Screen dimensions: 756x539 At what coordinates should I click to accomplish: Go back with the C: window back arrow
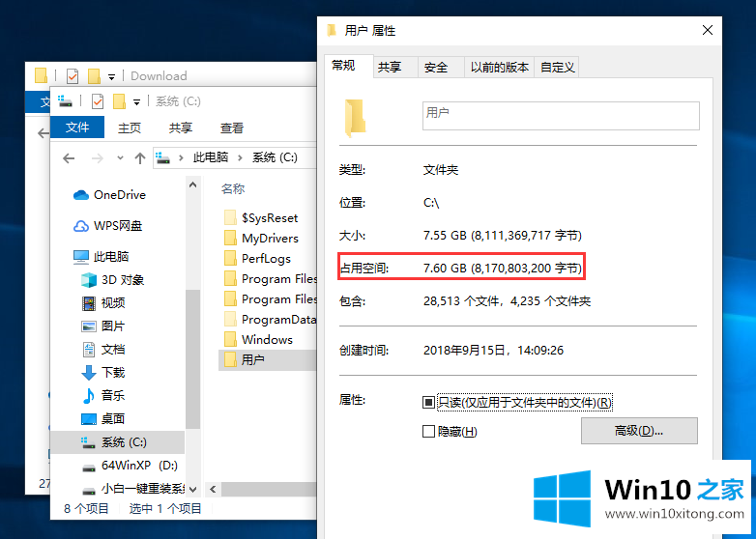tap(69, 158)
